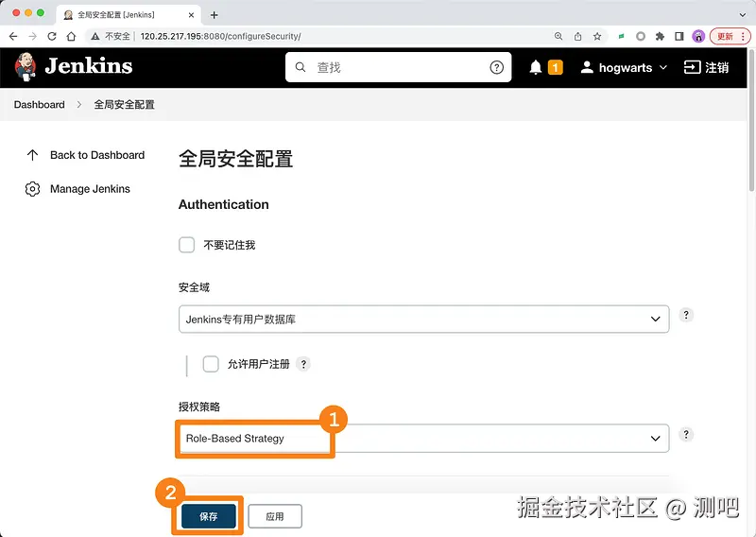Open 全局安全配置 breadcrumb
756x537 pixels.
(125, 105)
